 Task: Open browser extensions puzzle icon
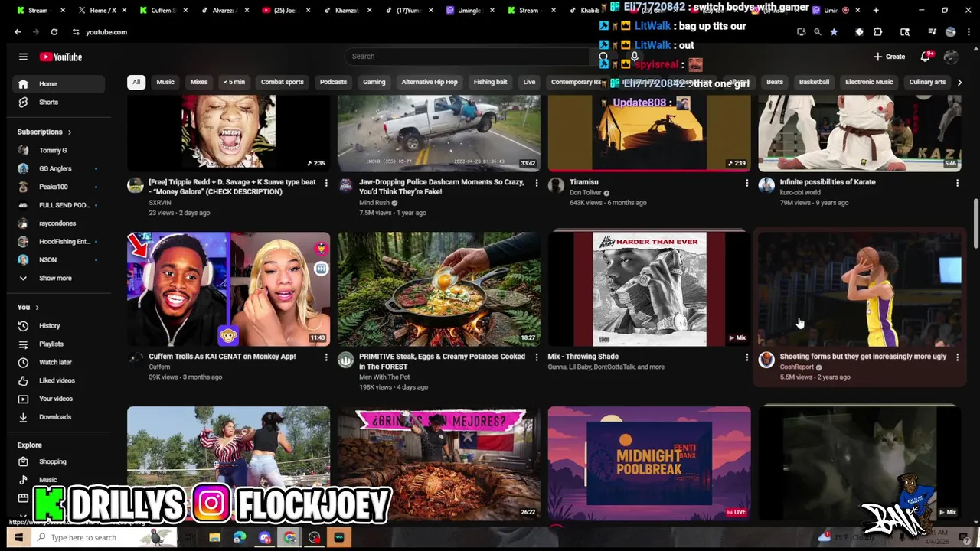(878, 32)
